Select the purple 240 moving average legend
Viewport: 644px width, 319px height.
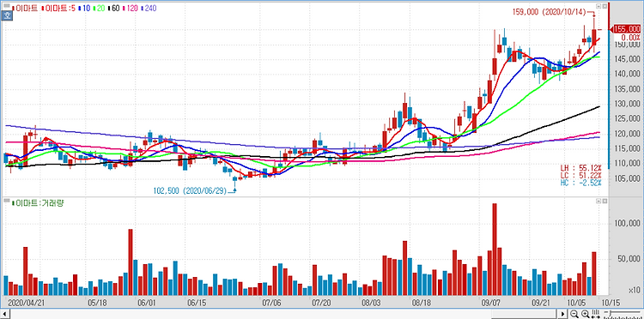(149, 8)
